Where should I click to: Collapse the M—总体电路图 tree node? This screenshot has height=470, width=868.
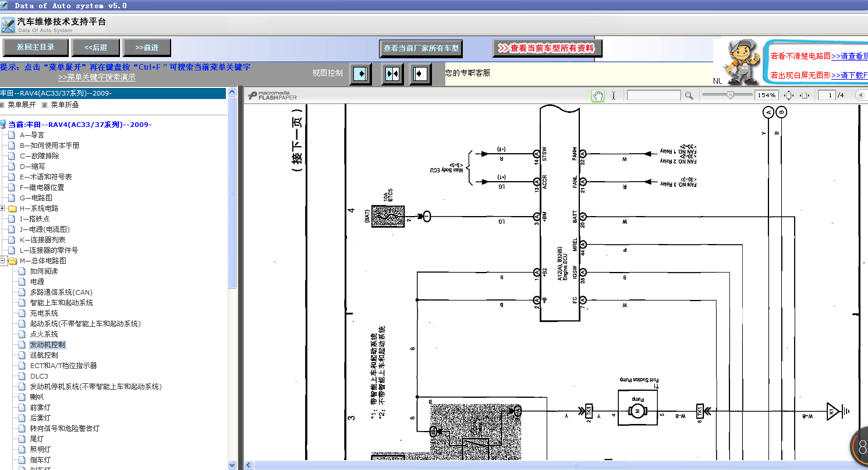[3, 261]
